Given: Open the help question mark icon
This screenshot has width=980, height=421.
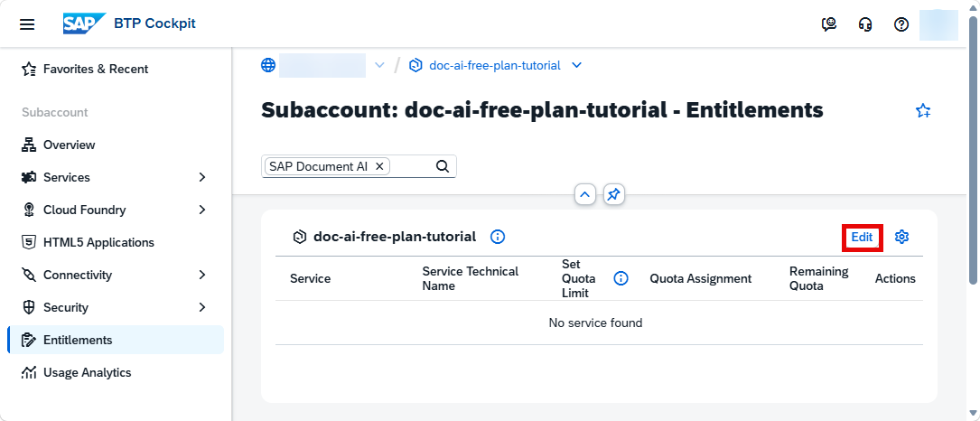Looking at the screenshot, I should (901, 24).
